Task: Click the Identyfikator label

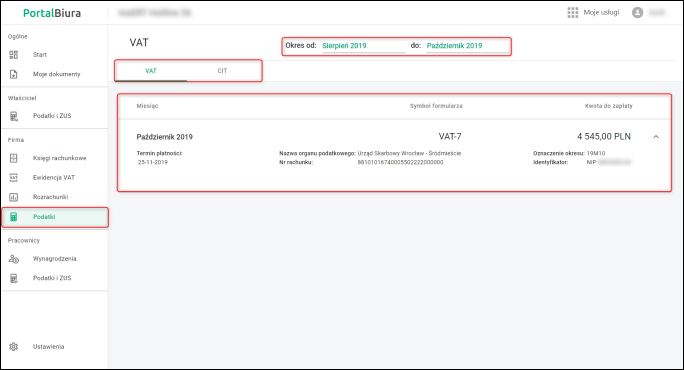Action: pyautogui.click(x=551, y=162)
